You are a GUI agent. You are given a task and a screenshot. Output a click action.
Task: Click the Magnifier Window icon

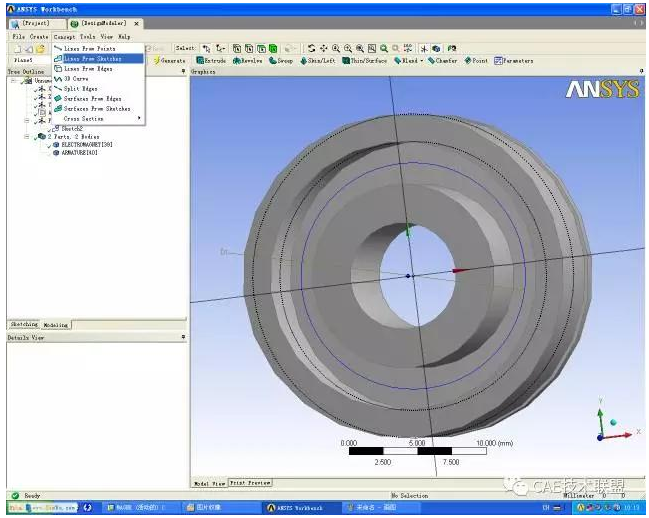click(372, 48)
